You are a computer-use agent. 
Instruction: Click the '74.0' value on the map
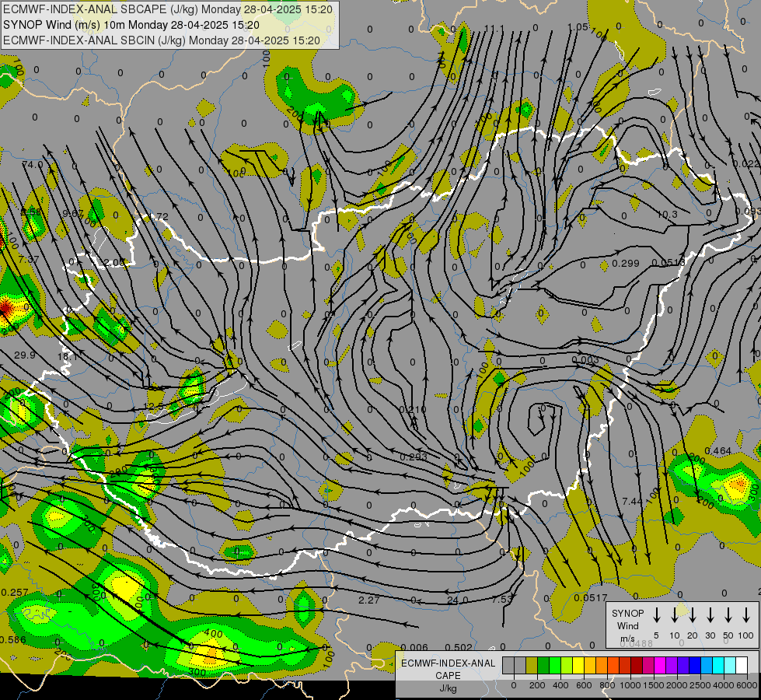tap(33, 165)
